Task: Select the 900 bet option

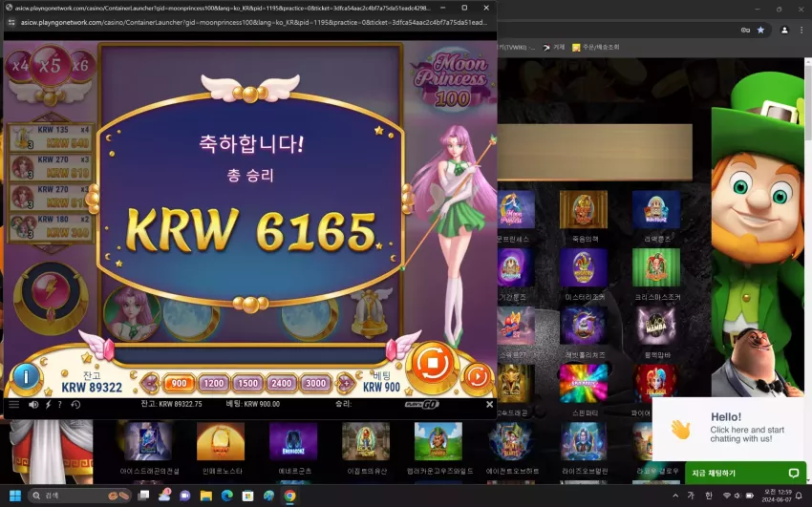Action: 180,384
